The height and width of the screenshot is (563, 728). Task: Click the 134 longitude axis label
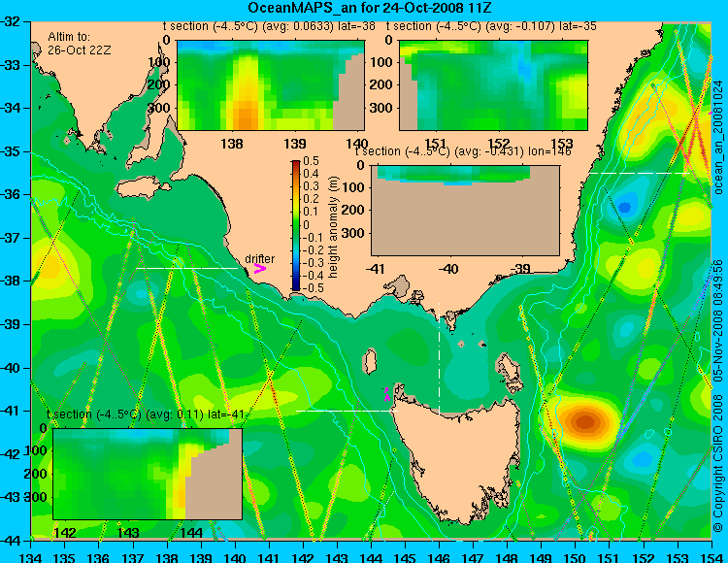[x=31, y=557]
